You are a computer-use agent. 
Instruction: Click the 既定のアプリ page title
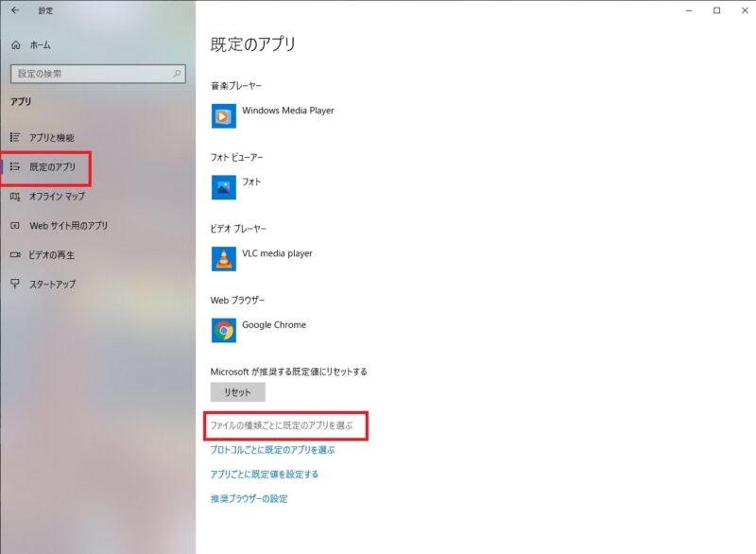tap(252, 43)
